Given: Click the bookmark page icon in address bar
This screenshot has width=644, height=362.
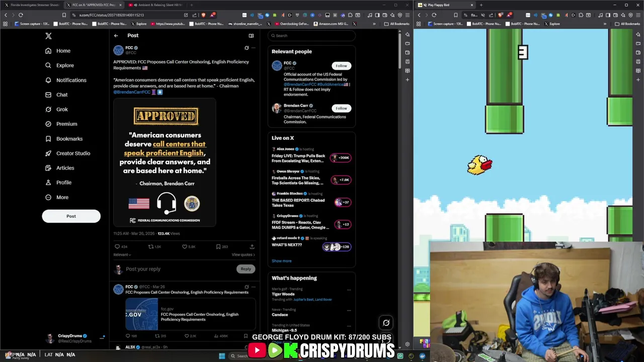Looking at the screenshot, I should tap(64, 15).
